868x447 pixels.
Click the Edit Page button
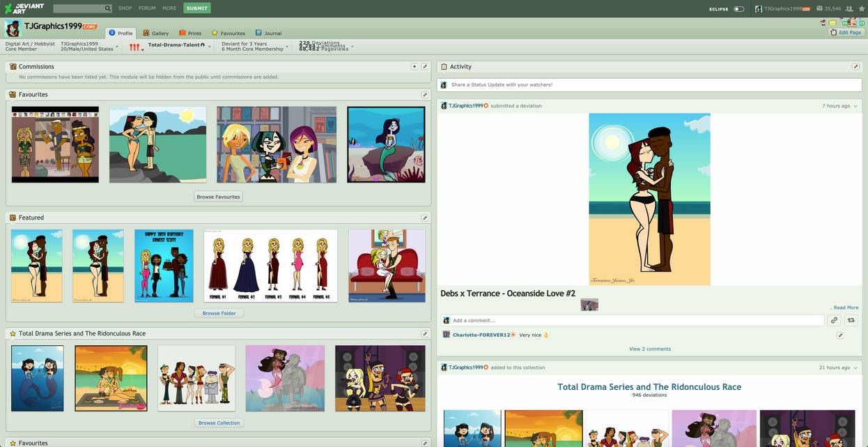846,33
